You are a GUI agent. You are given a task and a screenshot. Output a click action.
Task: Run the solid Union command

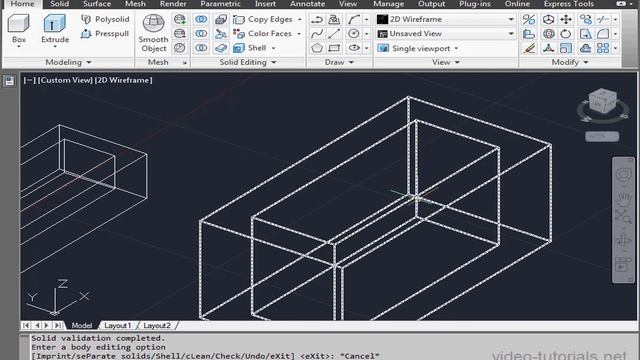[201, 19]
